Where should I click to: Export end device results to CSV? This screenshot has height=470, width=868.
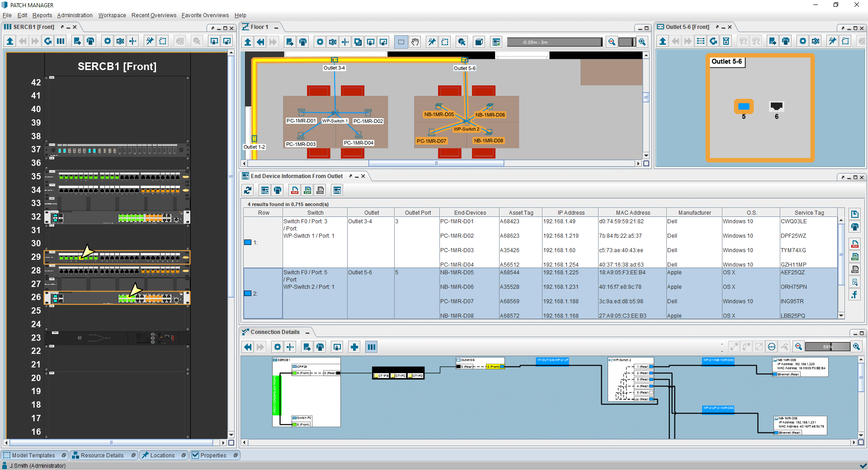[x=307, y=190]
